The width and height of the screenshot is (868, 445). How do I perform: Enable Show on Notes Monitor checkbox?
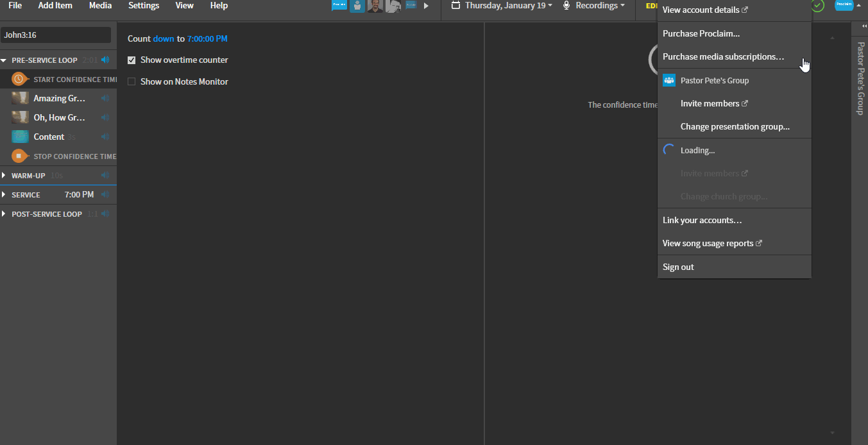point(132,81)
